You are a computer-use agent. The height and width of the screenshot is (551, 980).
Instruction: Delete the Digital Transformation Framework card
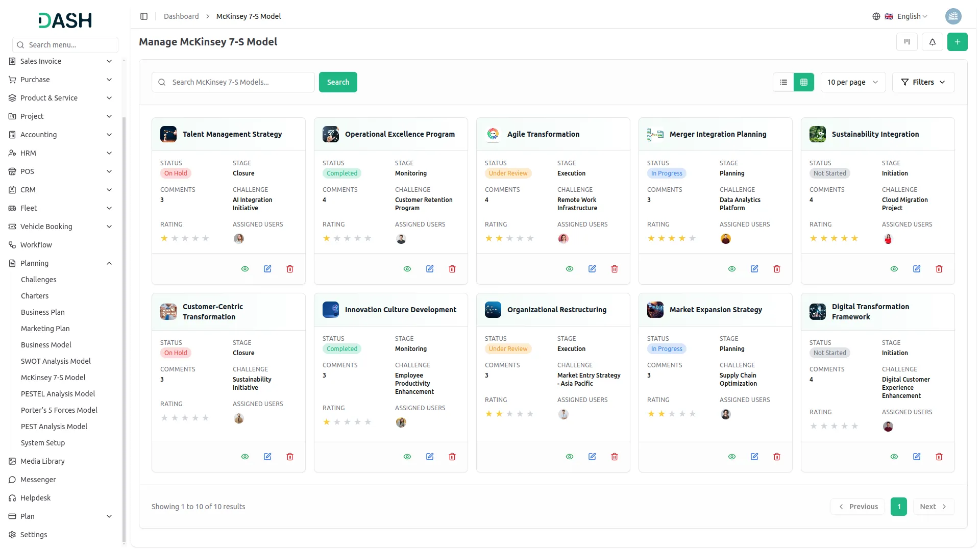[x=939, y=457]
